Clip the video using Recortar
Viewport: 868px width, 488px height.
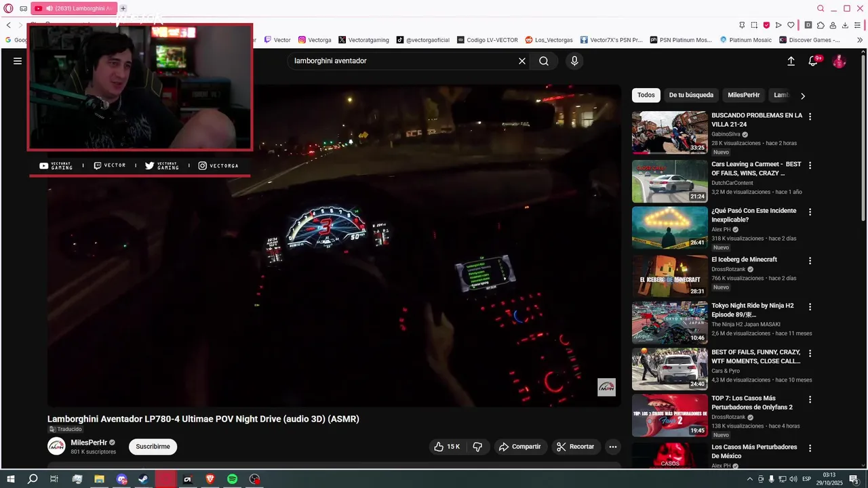tap(575, 447)
